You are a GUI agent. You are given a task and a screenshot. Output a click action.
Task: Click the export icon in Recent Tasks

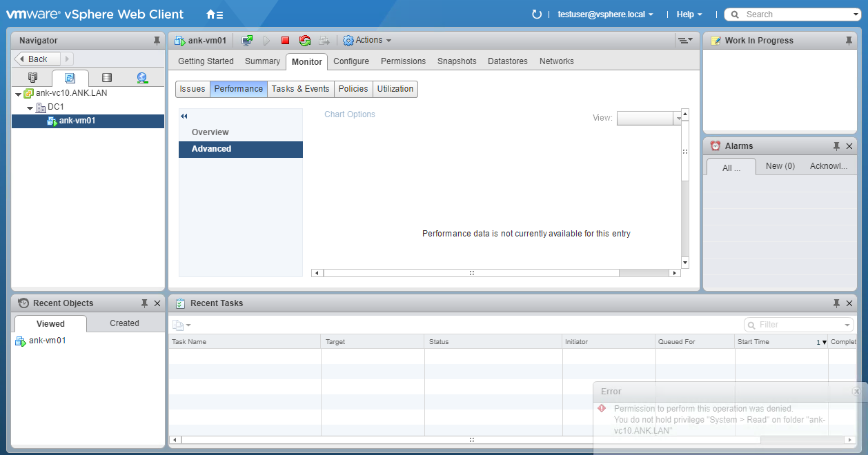click(181, 325)
